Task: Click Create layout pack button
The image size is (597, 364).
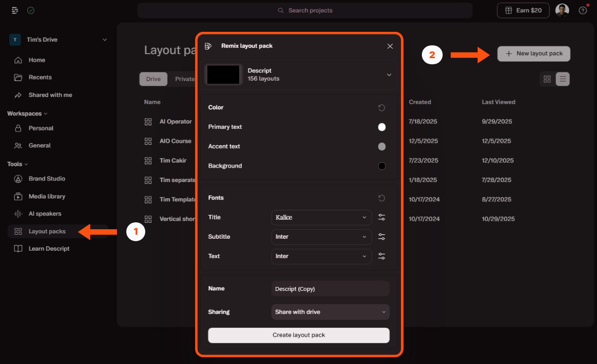Action: click(298, 335)
